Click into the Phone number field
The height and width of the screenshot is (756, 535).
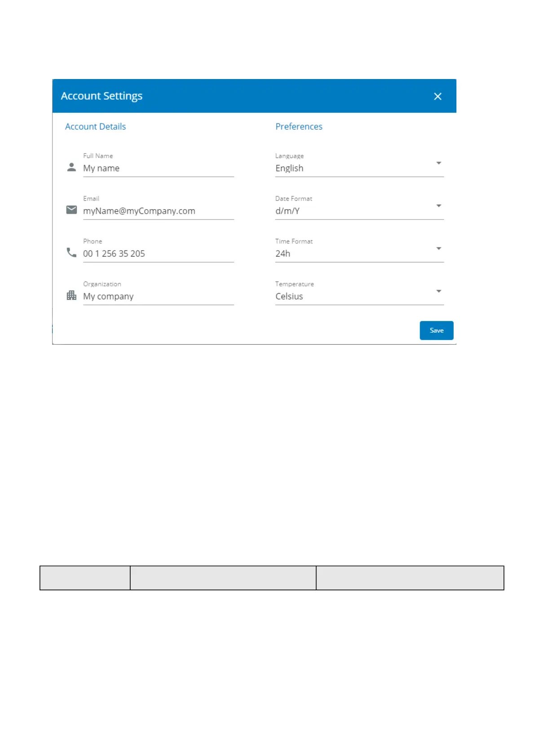point(158,254)
